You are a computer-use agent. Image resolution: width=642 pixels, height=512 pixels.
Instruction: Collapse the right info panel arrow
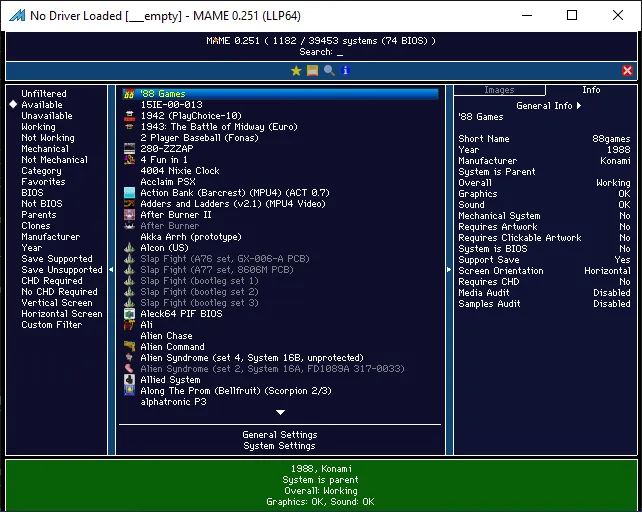click(449, 270)
